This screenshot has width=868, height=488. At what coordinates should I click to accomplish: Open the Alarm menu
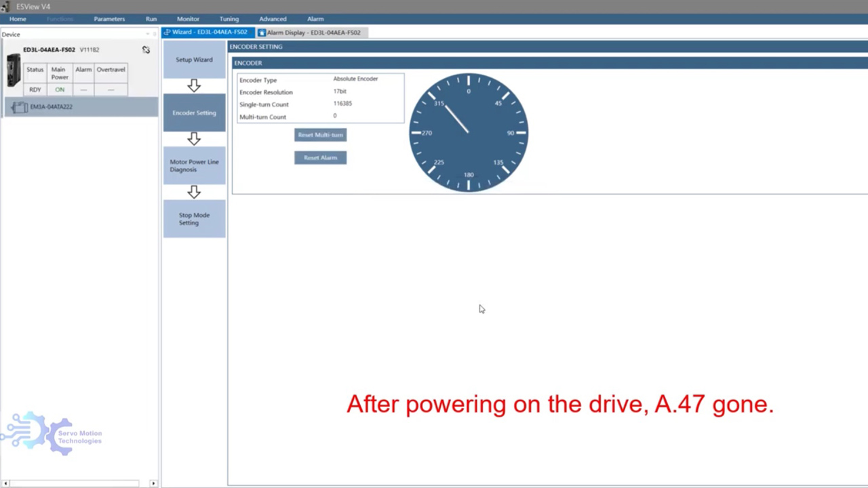coord(315,19)
